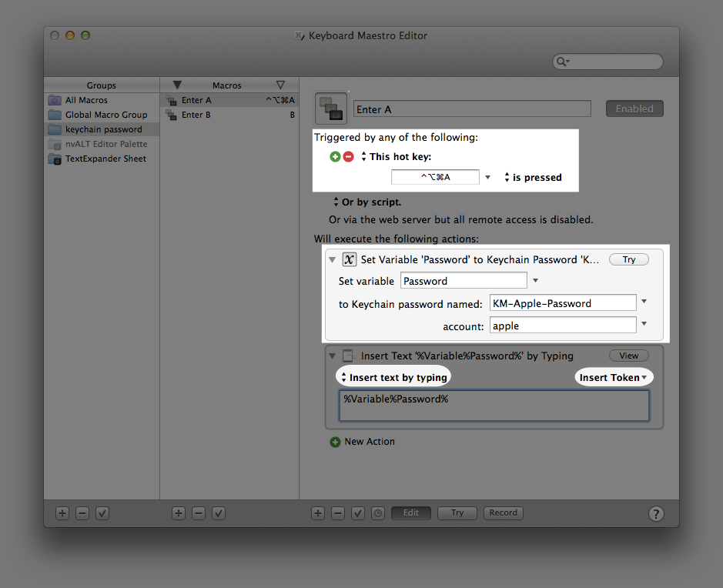Toggle action enabled checkmark in detail pane

(x=358, y=513)
